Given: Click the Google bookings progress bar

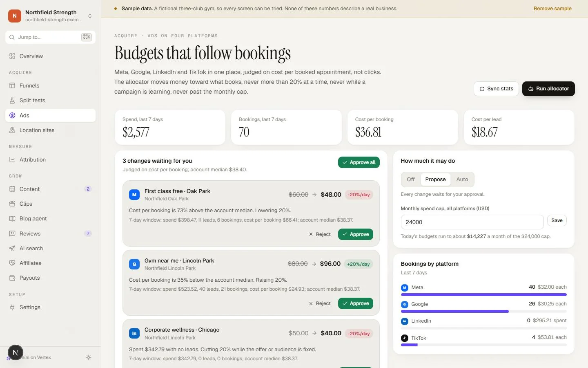Looking at the screenshot, I should click(484, 311).
